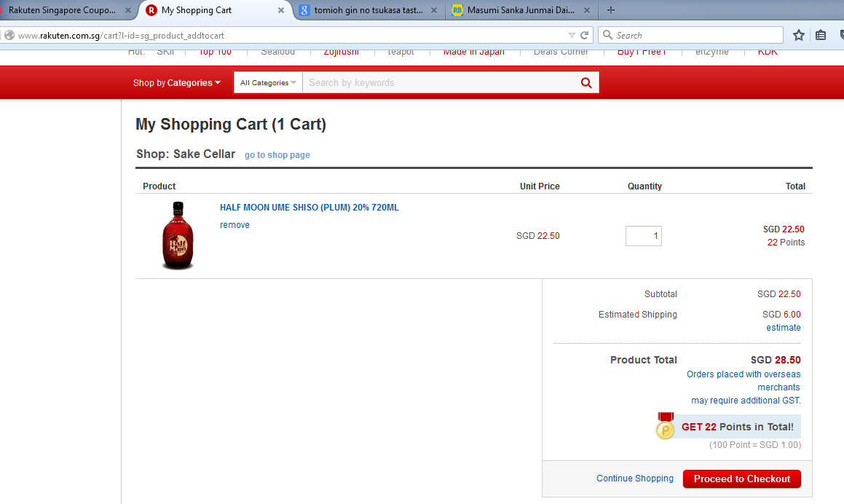Viewport: 844px width, 504px height.
Task: Close the tomioh gin no tsukasa tab
Action: click(x=434, y=10)
